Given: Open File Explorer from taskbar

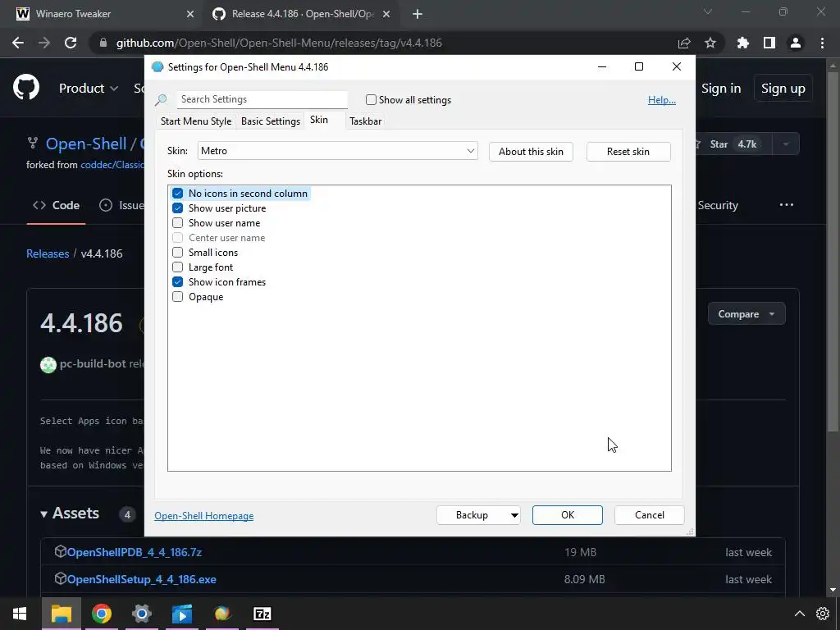Looking at the screenshot, I should pyautogui.click(x=62, y=614).
